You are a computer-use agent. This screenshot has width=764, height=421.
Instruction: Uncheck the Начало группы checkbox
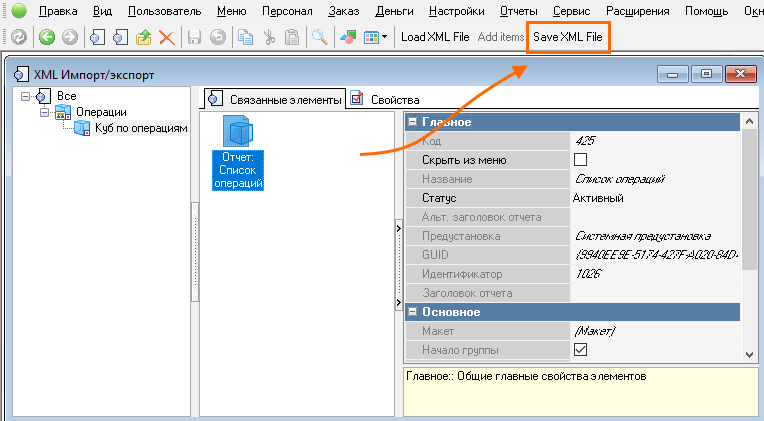[580, 350]
